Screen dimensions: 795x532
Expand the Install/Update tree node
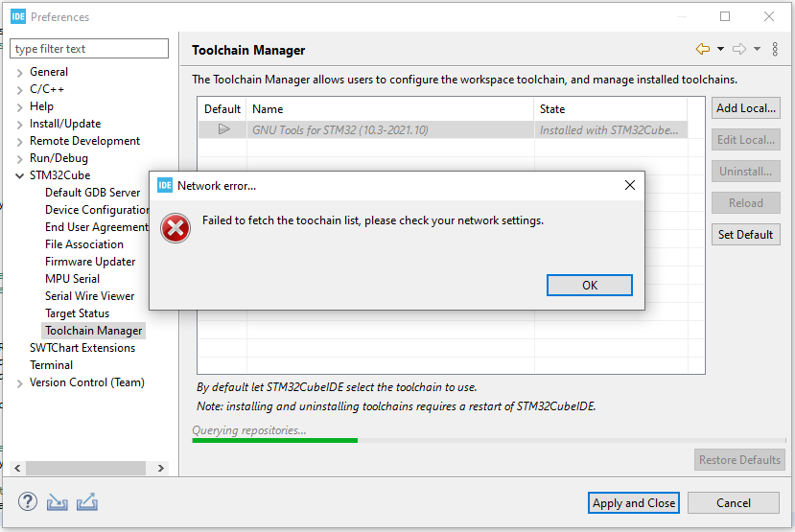tap(19, 125)
